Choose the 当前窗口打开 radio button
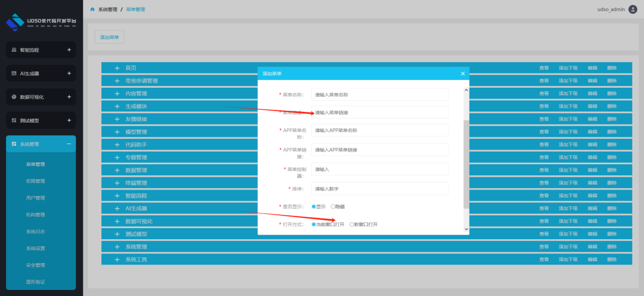 coord(314,225)
